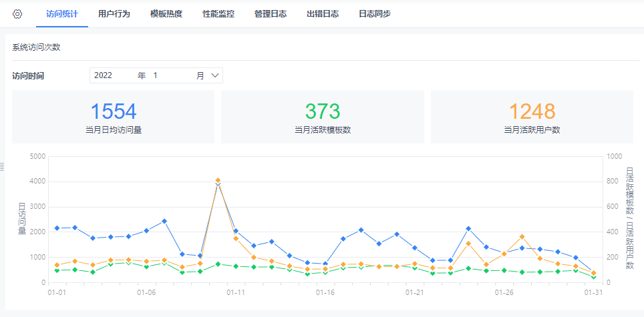Open the 性能监控 tab
Image resolution: width=644 pixels, height=317 pixels.
pos(218,14)
